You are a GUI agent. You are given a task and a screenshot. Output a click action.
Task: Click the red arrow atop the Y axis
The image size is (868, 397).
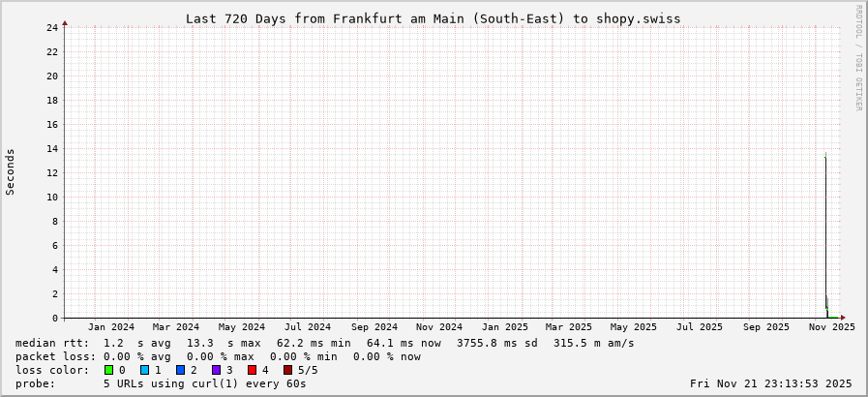coord(65,22)
